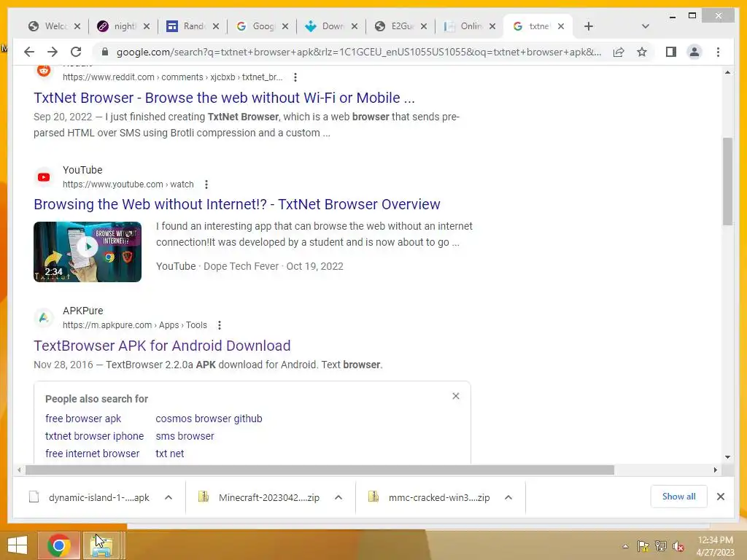Viewport: 747px width, 560px height.
Task: Open the profile avatar menu
Action: pos(694,52)
